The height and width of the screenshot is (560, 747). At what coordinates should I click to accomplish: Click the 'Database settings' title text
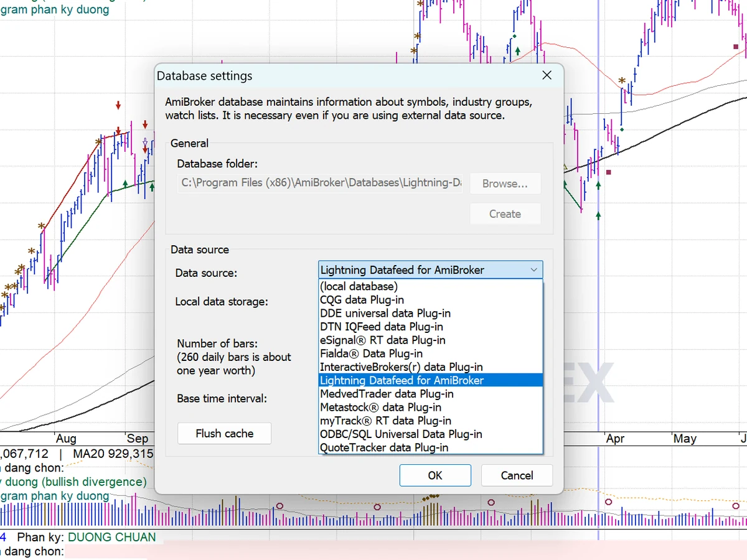205,76
